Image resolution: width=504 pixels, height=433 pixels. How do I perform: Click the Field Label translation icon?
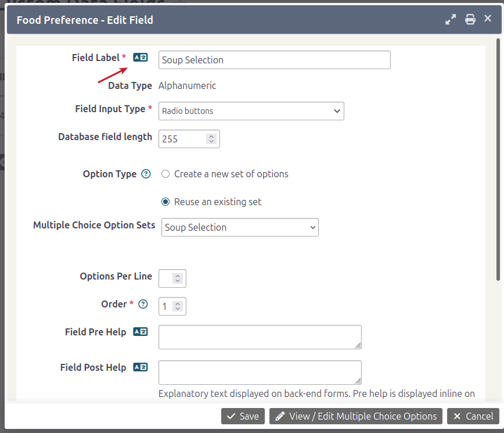point(140,58)
